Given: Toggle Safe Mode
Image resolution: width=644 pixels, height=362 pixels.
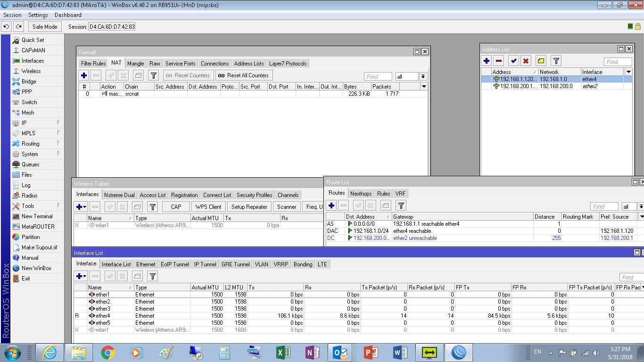Looking at the screenshot, I should click(45, 27).
